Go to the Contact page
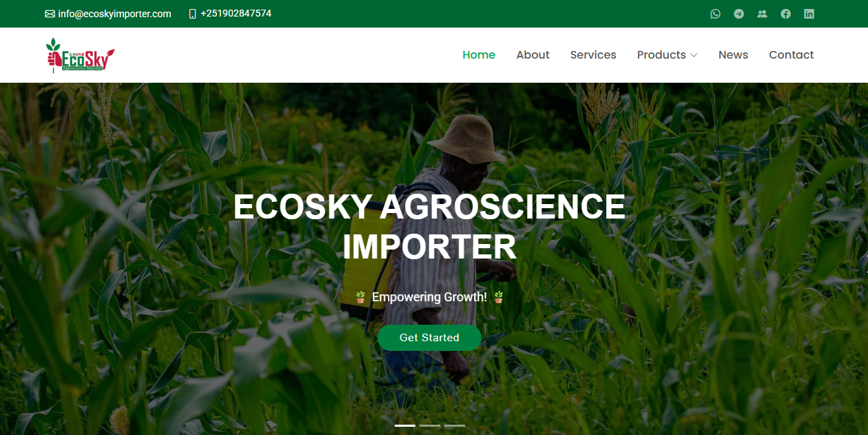Image resolution: width=868 pixels, height=435 pixels. [x=791, y=55]
